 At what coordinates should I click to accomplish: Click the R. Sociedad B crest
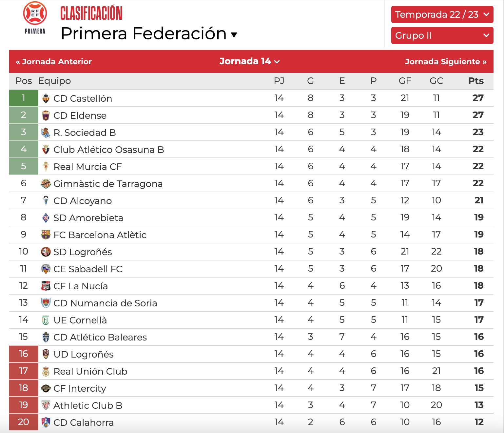[46, 132]
